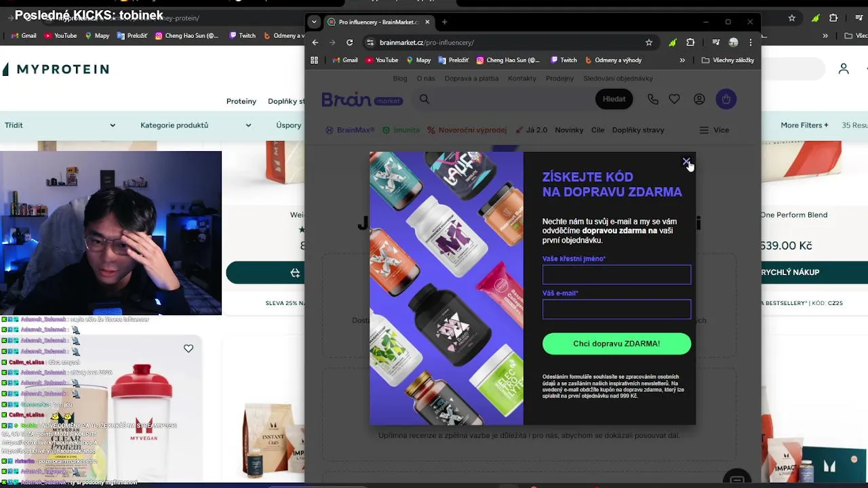Open Imunita category
Viewport: 868px width, 488px height.
pos(401,130)
